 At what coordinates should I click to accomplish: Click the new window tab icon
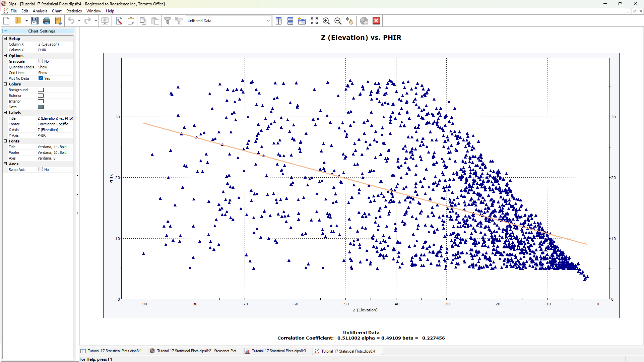[302, 21]
